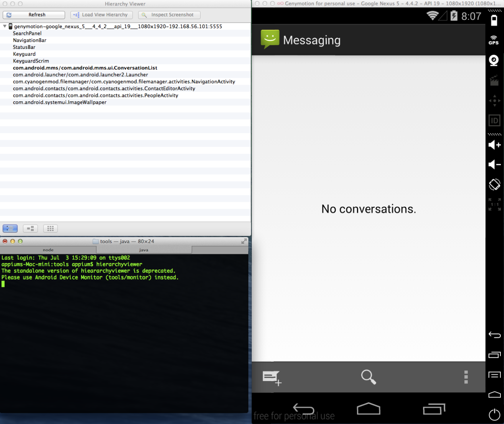Open Genymotion device ID widget
Viewport: 504px width, 424px height.
(x=494, y=120)
